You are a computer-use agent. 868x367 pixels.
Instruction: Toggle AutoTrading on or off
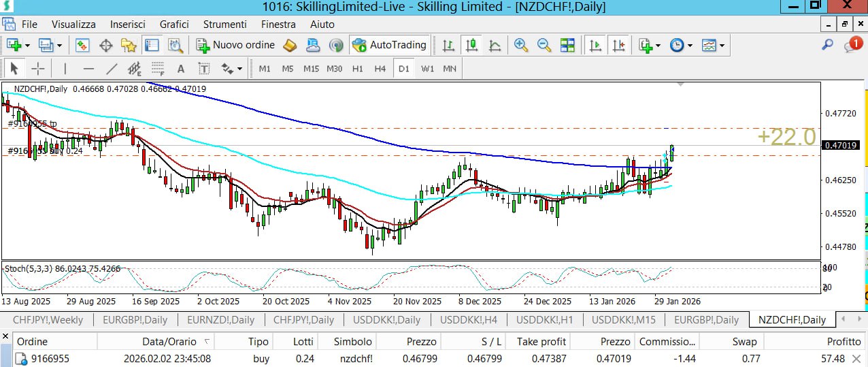[389, 46]
